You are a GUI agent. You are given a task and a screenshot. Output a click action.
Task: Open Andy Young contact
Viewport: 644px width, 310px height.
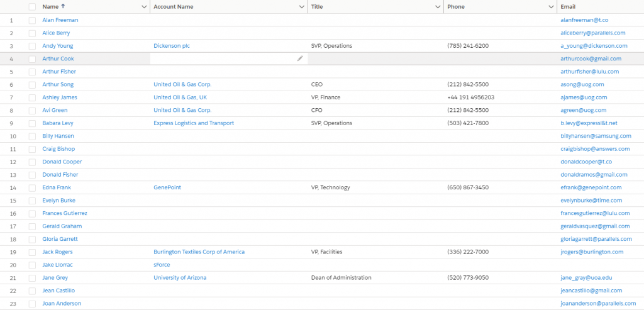(x=58, y=46)
